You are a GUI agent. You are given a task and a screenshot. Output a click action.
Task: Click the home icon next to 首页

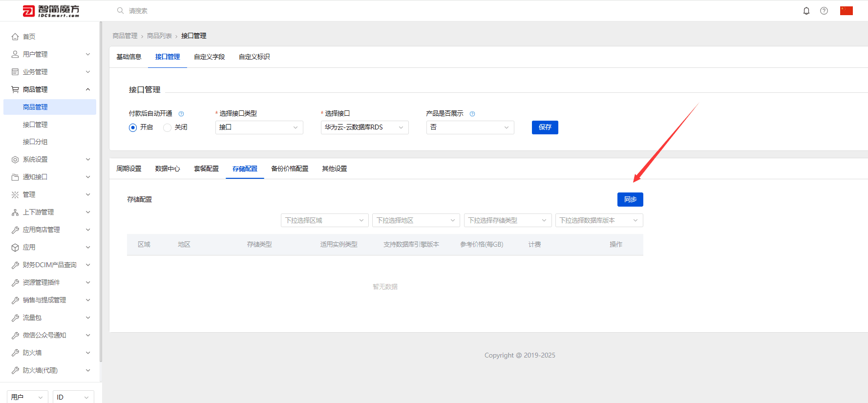[15, 37]
